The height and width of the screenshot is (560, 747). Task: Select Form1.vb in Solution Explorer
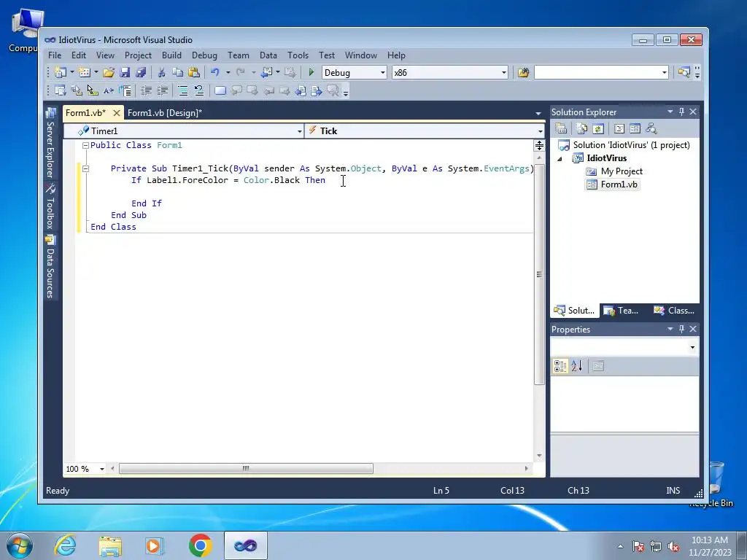coord(613,184)
